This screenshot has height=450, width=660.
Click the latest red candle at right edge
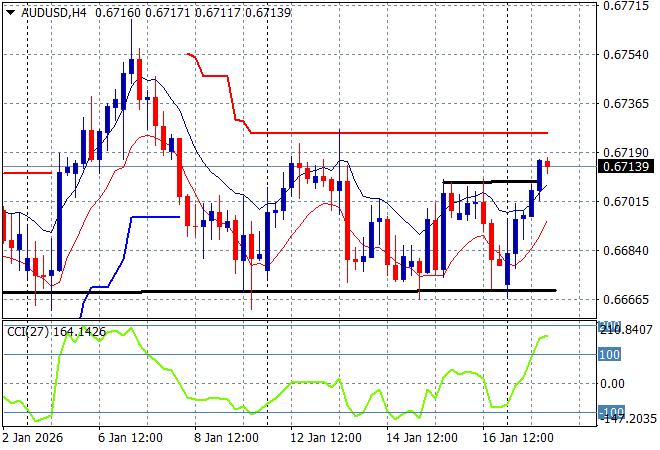click(x=547, y=165)
